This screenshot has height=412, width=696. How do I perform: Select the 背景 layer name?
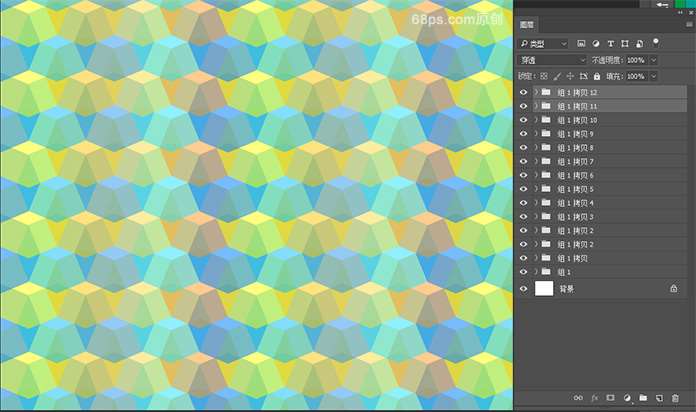[x=566, y=289]
